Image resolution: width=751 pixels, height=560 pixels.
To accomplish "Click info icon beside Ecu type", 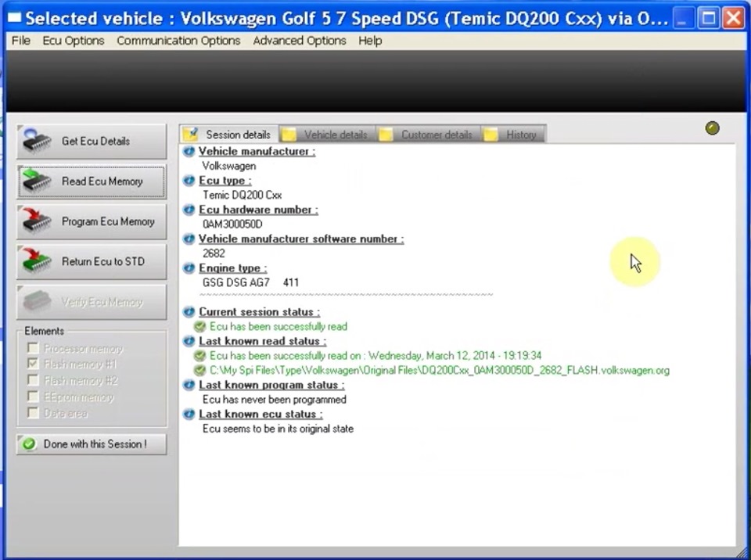I will (x=189, y=181).
